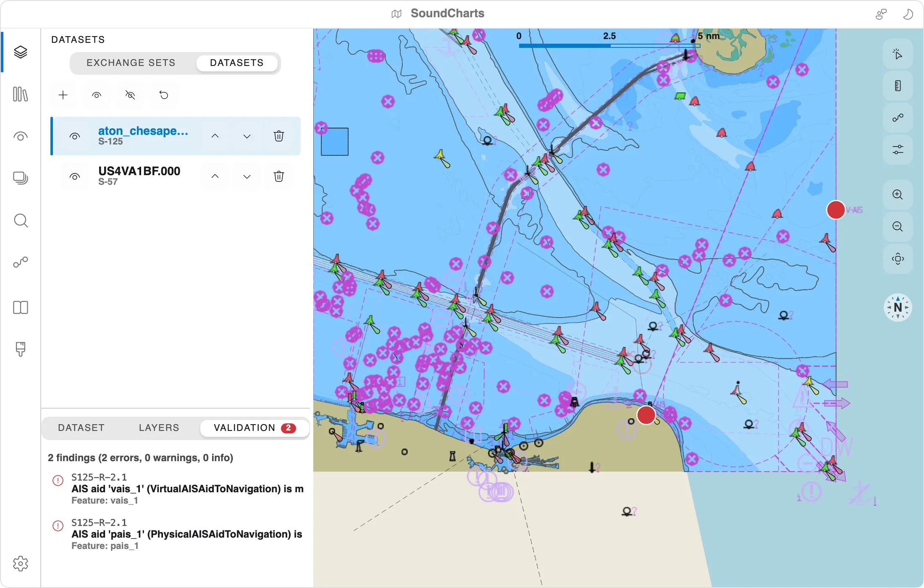
Task: Open the Layers tab
Action: point(159,428)
